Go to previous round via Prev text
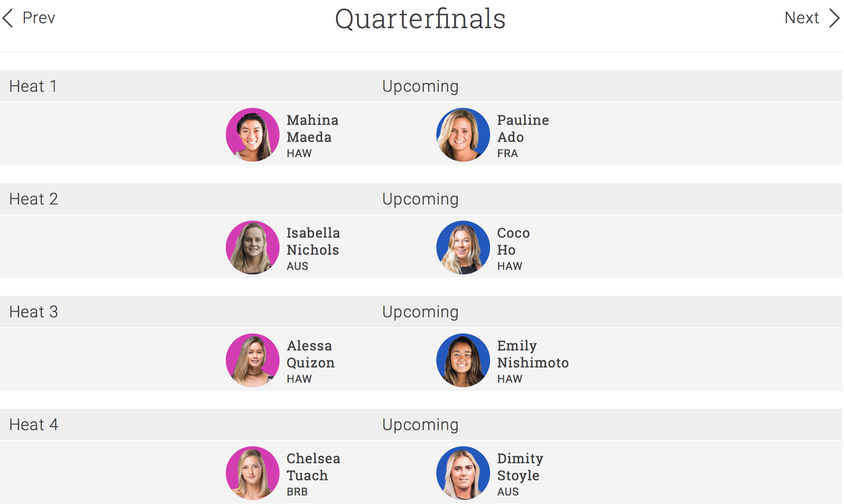The height and width of the screenshot is (504, 844). (x=39, y=18)
